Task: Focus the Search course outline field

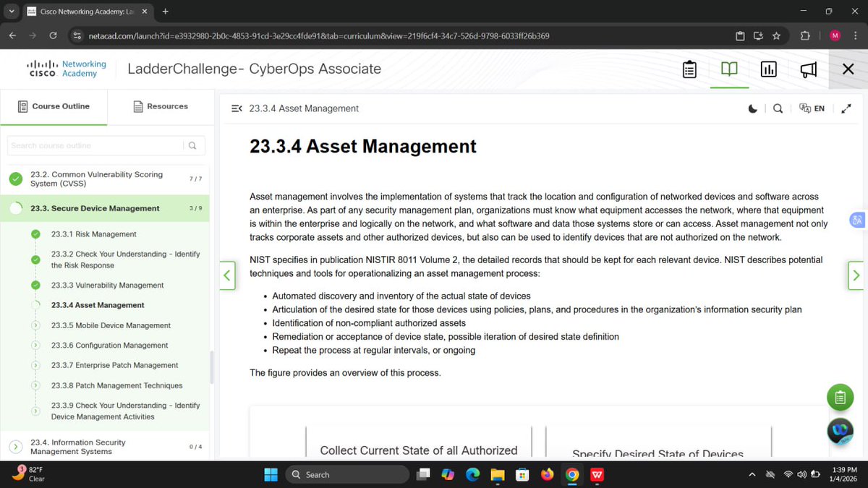Action: coord(95,145)
